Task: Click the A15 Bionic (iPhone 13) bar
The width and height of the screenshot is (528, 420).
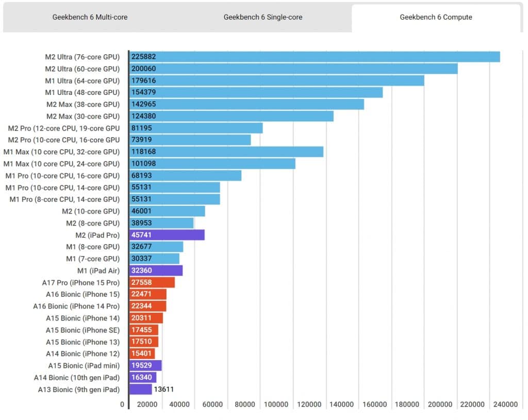Action: click(144, 342)
